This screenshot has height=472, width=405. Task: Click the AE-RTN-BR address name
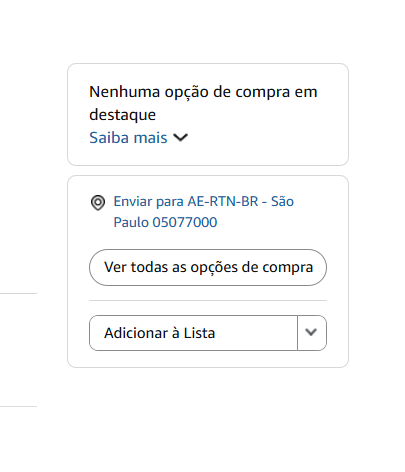pyautogui.click(x=223, y=201)
